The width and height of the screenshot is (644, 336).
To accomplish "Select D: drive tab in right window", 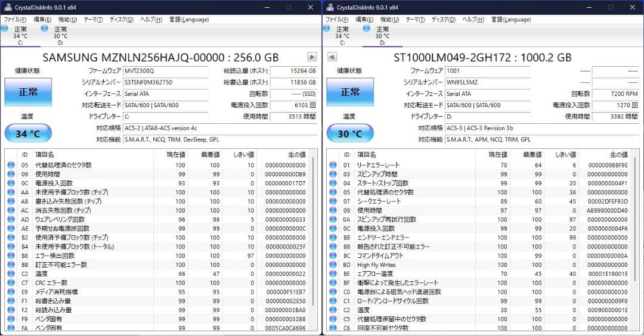I will click(x=382, y=36).
